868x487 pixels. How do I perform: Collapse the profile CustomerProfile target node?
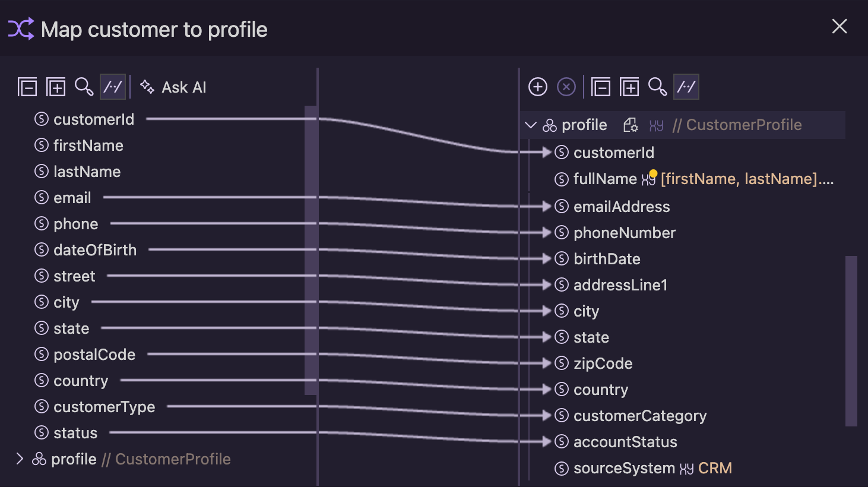(x=531, y=125)
